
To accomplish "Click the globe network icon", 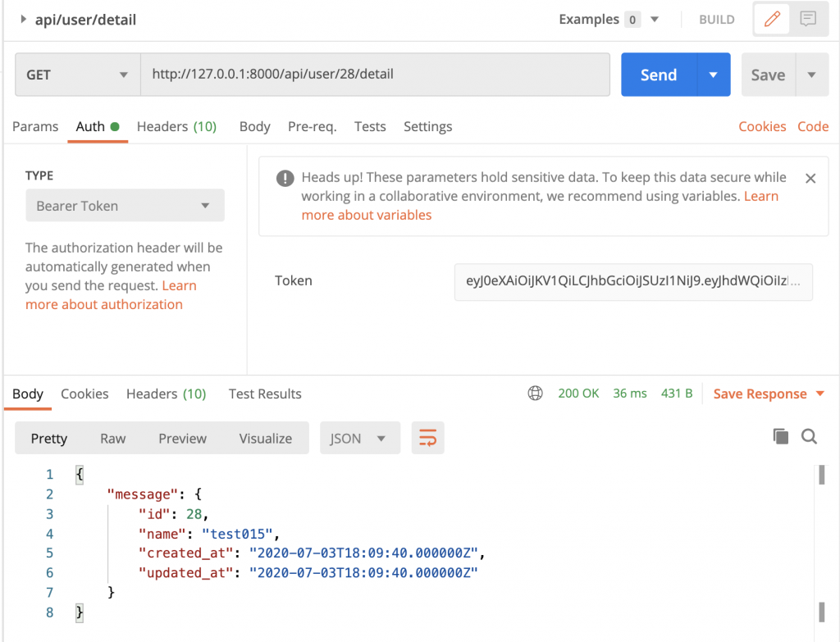I will (x=535, y=394).
